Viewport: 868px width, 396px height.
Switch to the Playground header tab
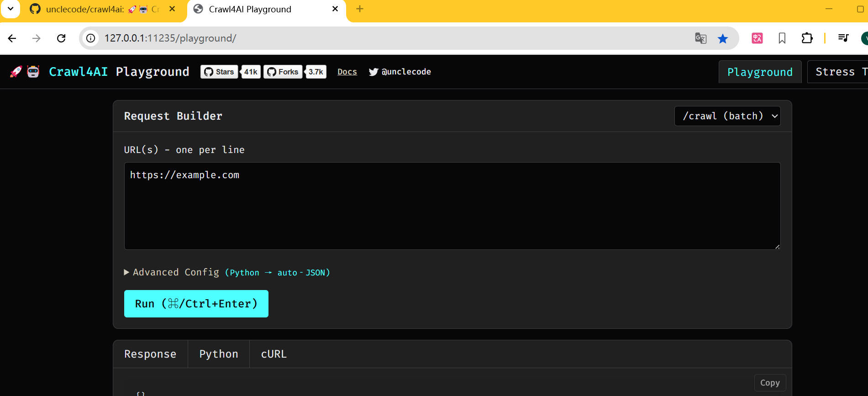click(760, 72)
